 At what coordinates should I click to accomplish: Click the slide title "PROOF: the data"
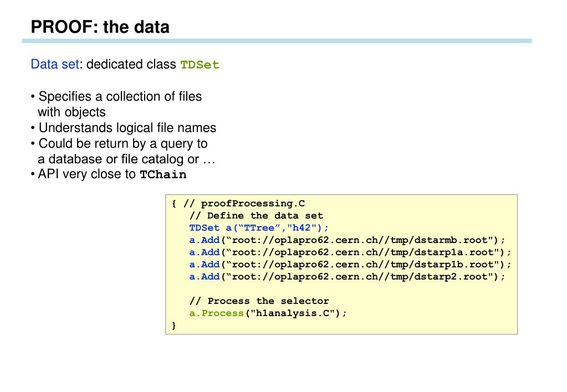click(100, 27)
